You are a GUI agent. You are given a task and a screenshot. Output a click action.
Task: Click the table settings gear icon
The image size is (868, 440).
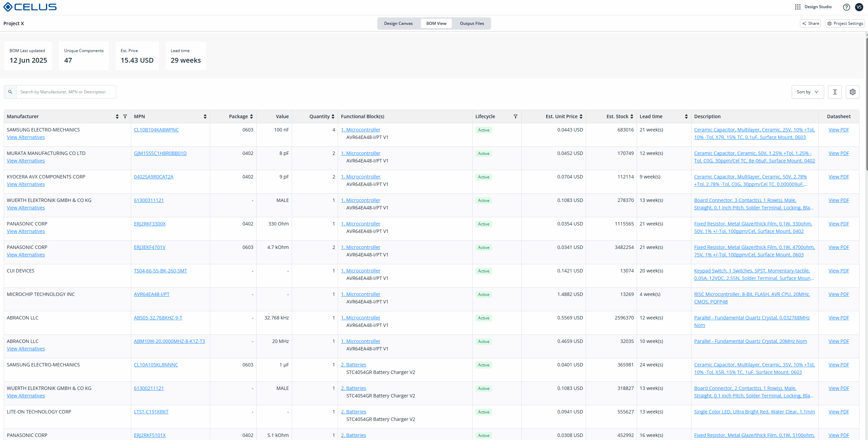[x=852, y=92]
